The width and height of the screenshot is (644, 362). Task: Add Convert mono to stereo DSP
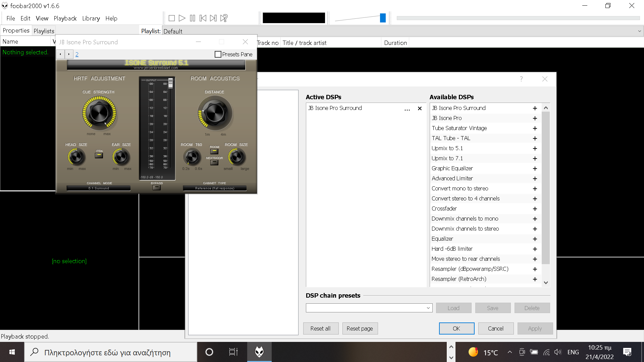coord(535,189)
